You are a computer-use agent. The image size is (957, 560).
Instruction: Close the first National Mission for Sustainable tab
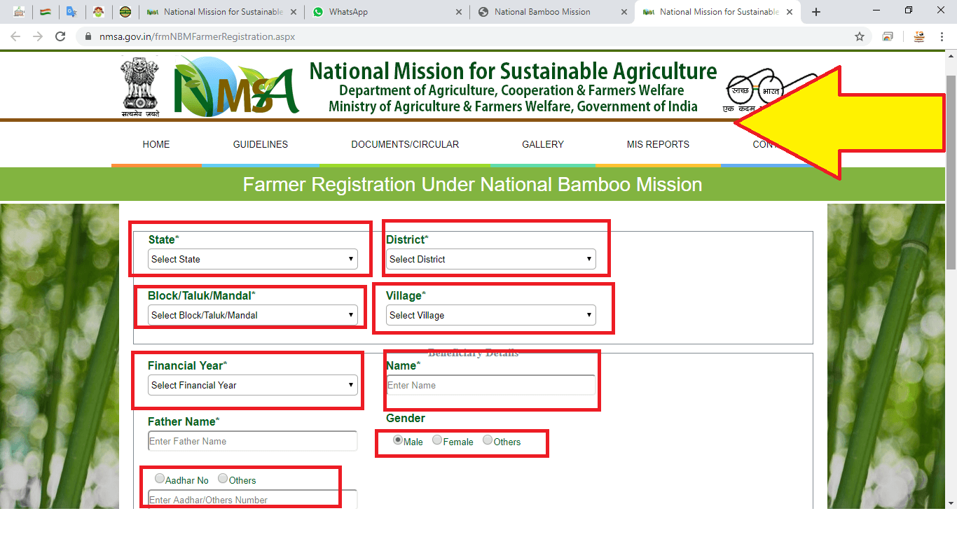[x=293, y=12]
